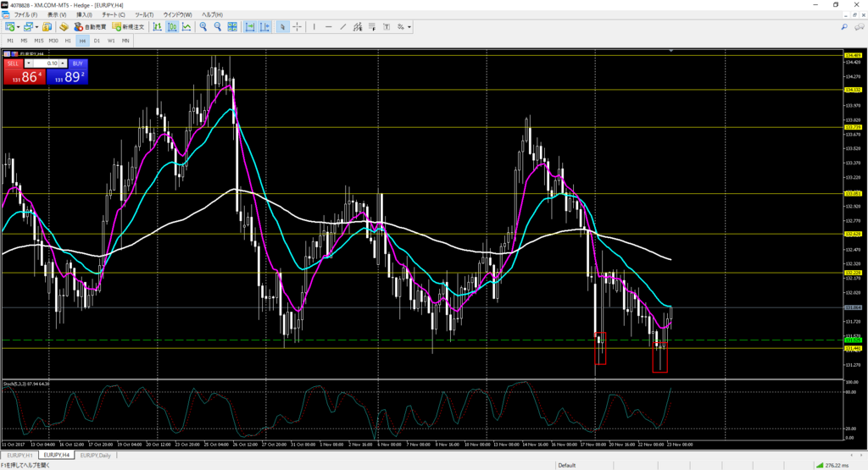This screenshot has width=868, height=470.
Task: Click the 0.10 lot volume field
Action: coord(46,64)
